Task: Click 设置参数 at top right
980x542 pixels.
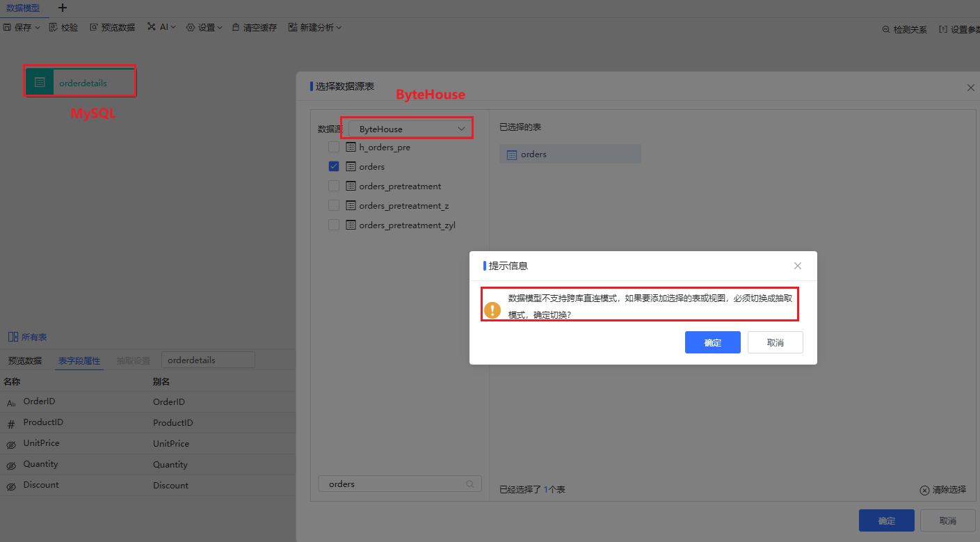Action: [x=959, y=30]
